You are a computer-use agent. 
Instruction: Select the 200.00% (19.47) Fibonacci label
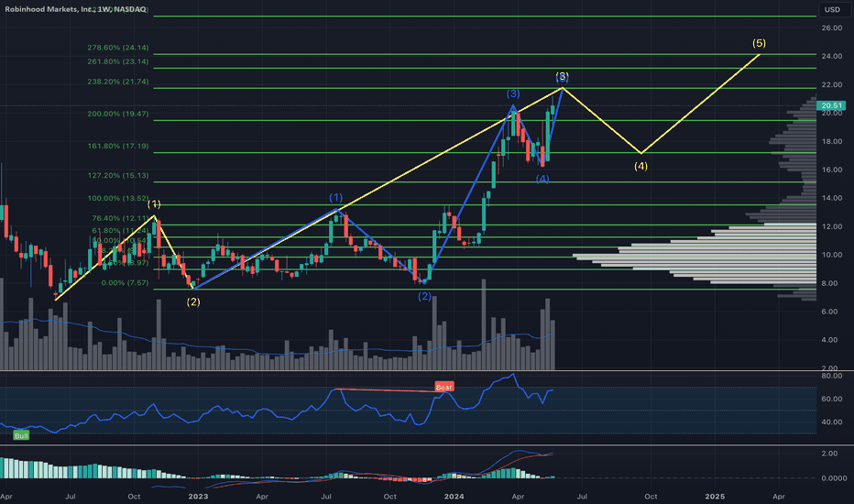[117, 114]
